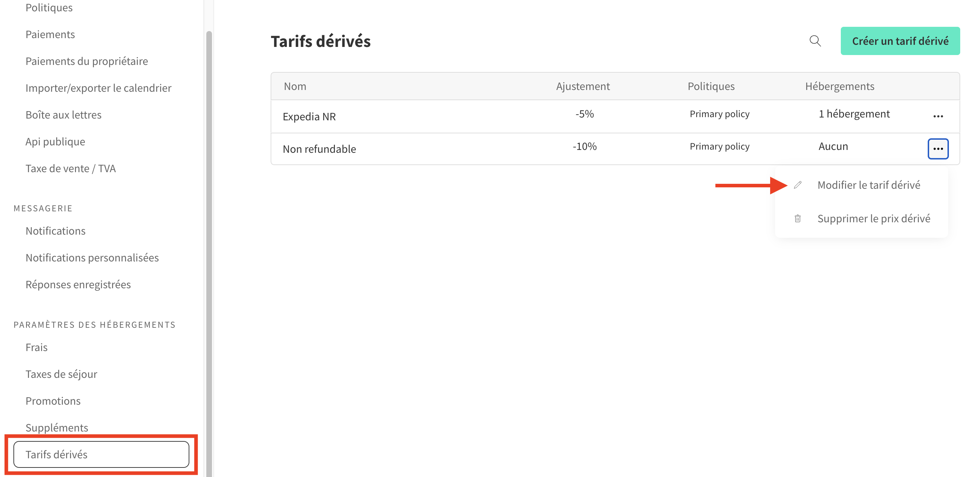
Task: Click the Créer un tarif dérivé button
Action: pos(900,41)
